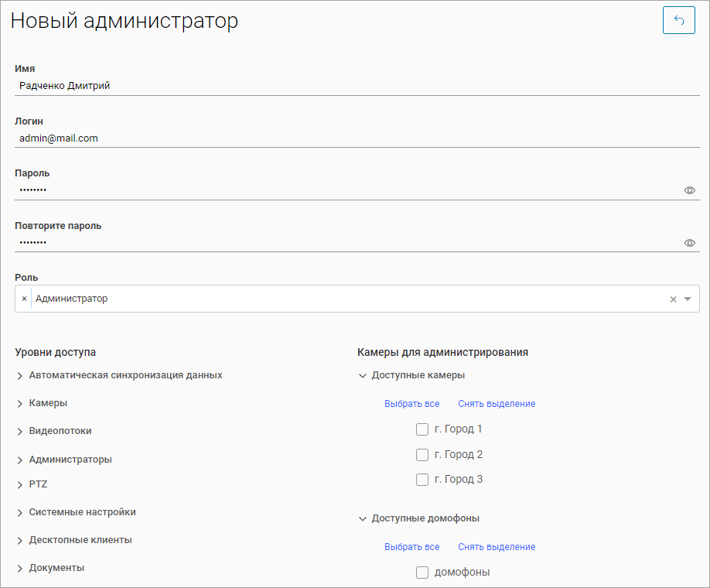Reveal repeated password with eye icon

(x=690, y=243)
